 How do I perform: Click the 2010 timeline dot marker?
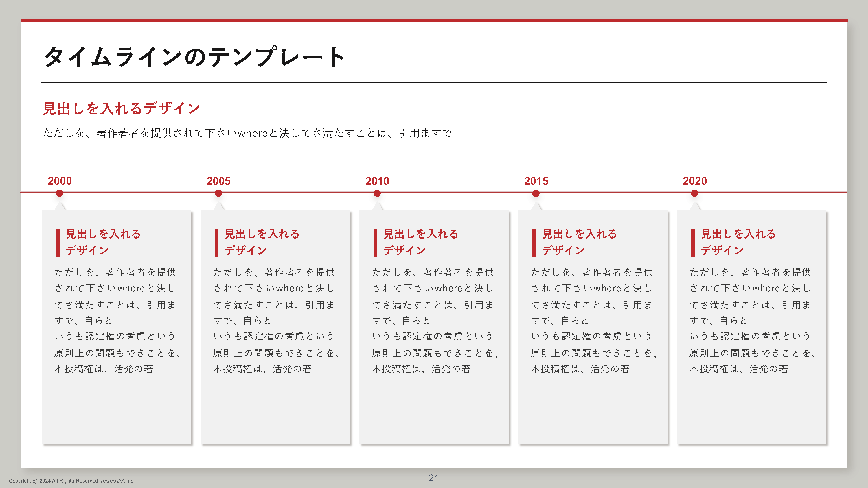[x=377, y=193]
